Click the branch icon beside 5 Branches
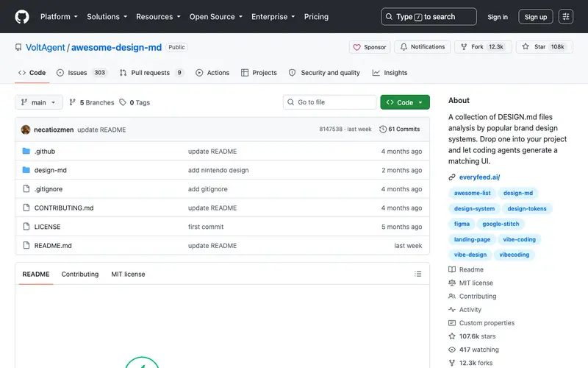The width and height of the screenshot is (588, 368). 72,102
